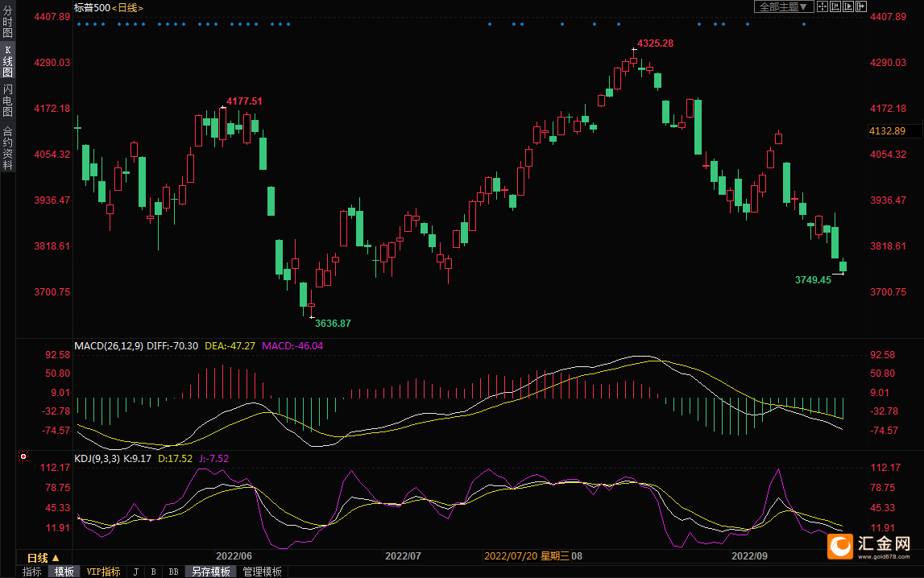The width and height of the screenshot is (924, 578).
Task: Click the expand-panel arrow icon at top right
Action: [861, 6]
